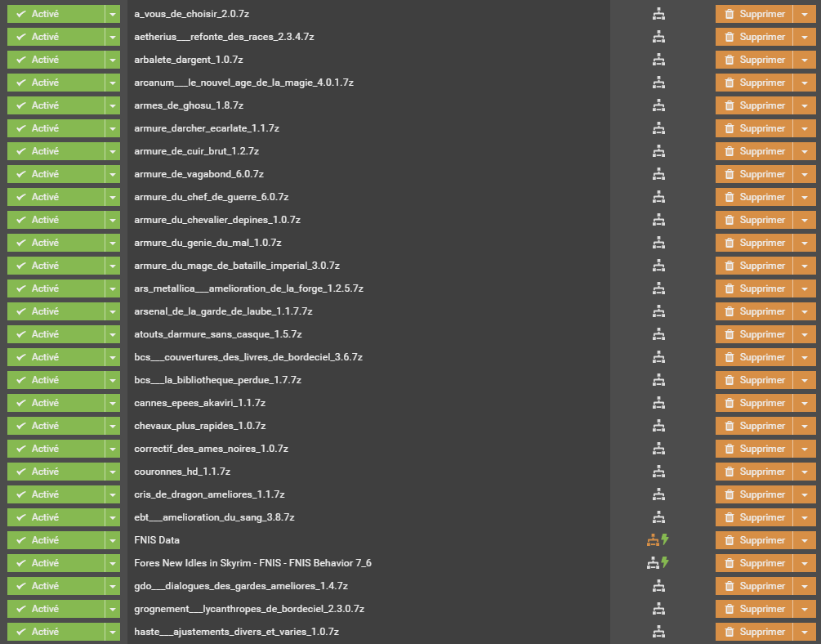Click Supprimer for the aetherius refonte des races mod
821x644 pixels.
point(754,37)
